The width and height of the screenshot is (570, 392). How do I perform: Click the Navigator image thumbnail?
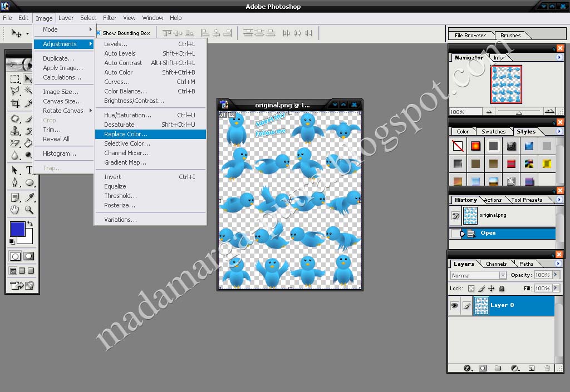[506, 84]
